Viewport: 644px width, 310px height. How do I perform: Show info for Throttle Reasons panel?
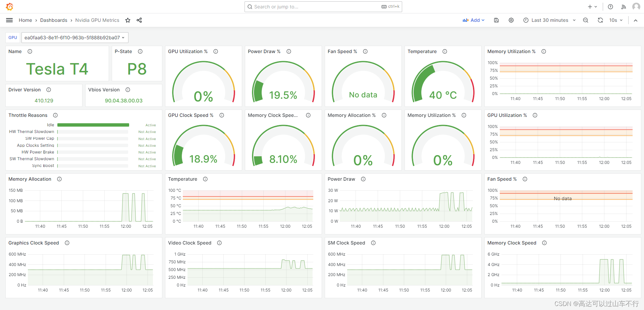pos(55,115)
